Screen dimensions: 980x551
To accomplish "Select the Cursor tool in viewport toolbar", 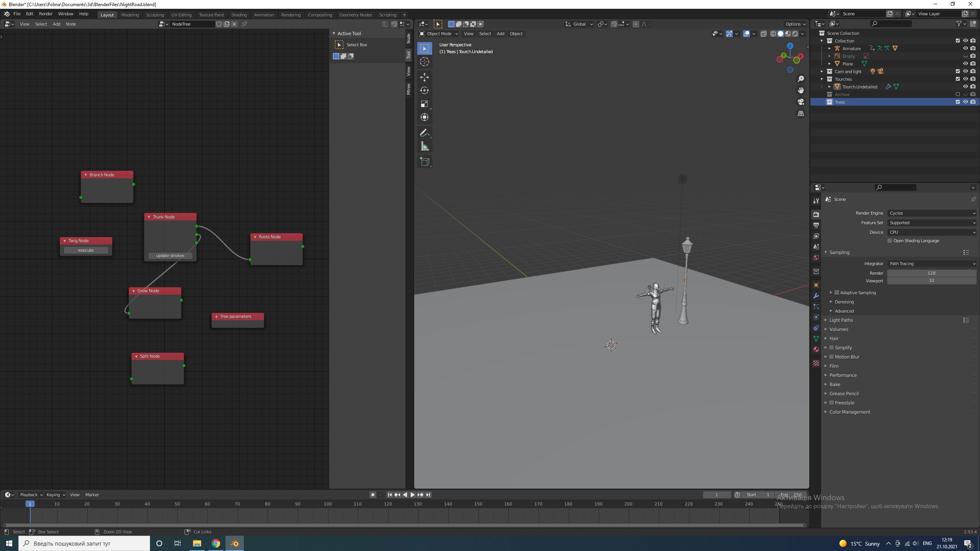I will [x=425, y=62].
